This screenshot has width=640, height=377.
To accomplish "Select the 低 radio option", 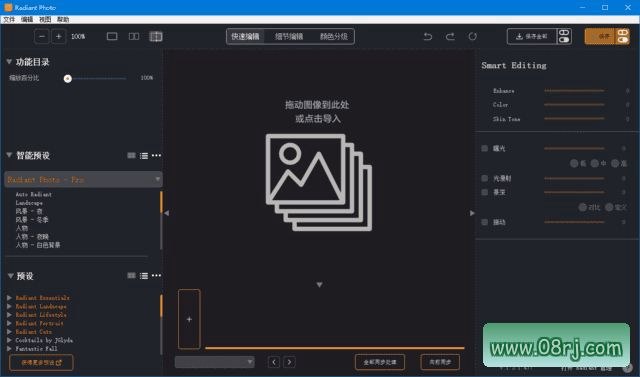I will pos(574,164).
